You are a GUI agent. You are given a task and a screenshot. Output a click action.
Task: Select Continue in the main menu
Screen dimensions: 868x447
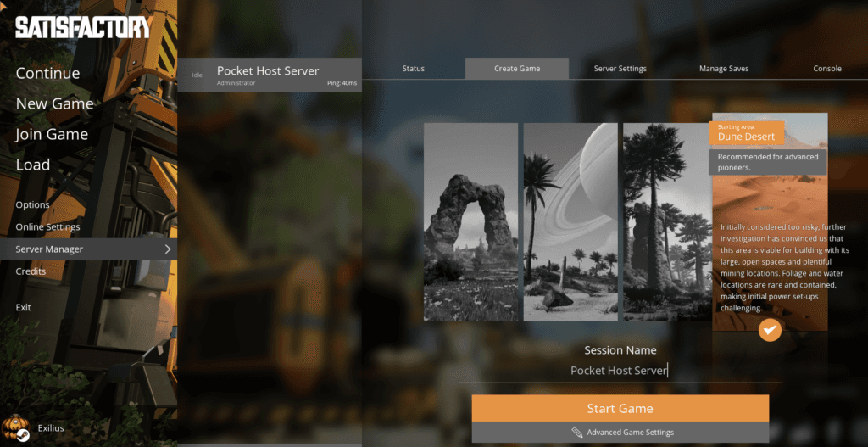[47, 73]
